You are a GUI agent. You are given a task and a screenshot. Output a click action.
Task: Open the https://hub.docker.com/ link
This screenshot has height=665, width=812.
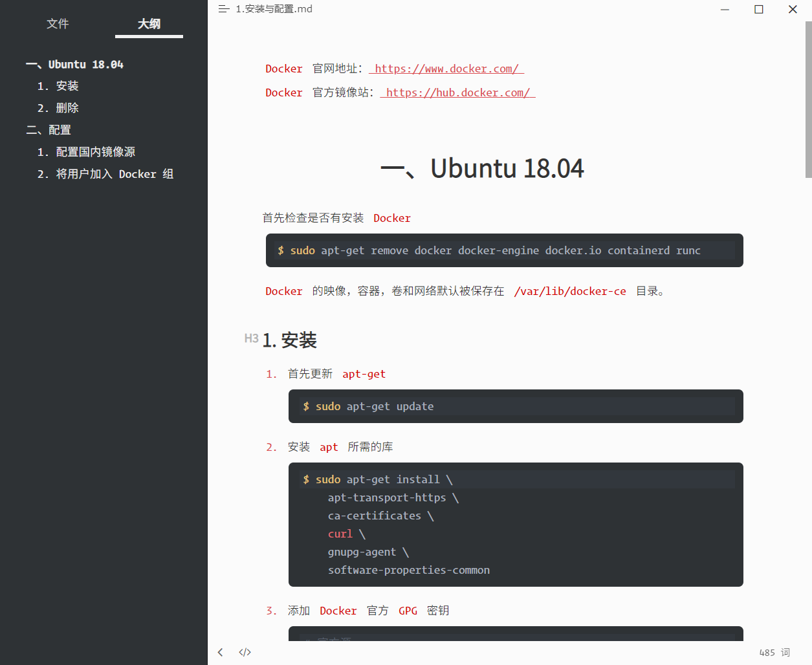(458, 93)
